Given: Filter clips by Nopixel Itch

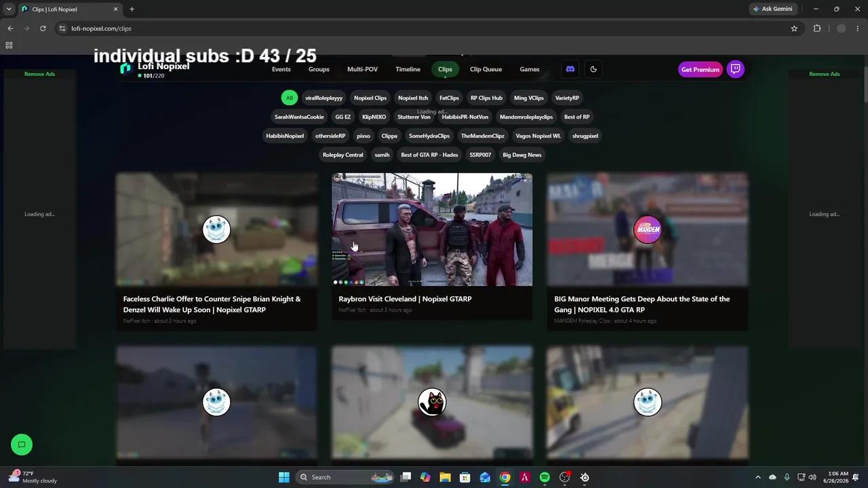Looking at the screenshot, I should pyautogui.click(x=413, y=98).
